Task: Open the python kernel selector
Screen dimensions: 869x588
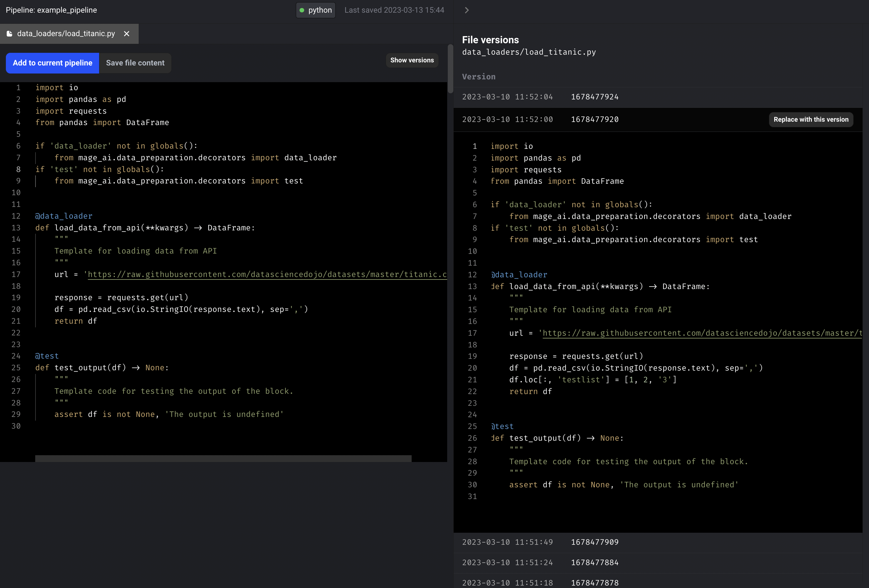Action: pos(316,10)
